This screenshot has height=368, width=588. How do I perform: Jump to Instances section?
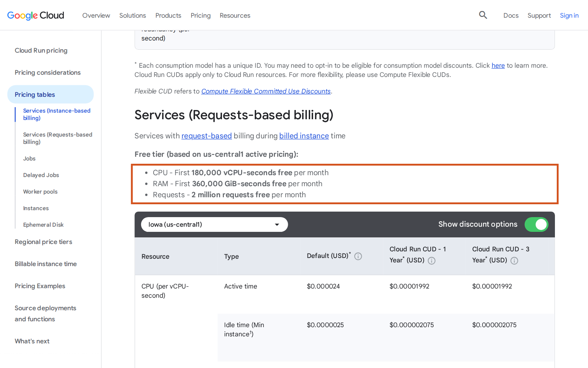point(36,208)
